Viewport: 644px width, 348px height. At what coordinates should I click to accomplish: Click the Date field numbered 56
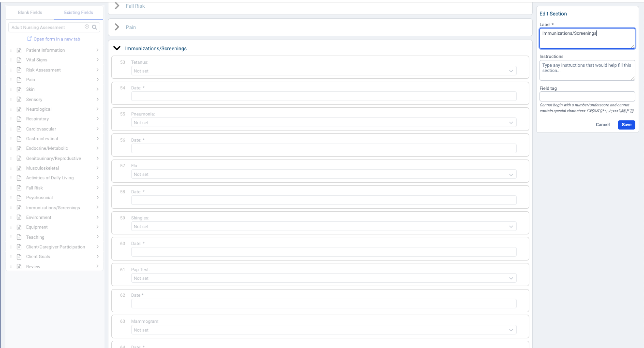click(324, 148)
